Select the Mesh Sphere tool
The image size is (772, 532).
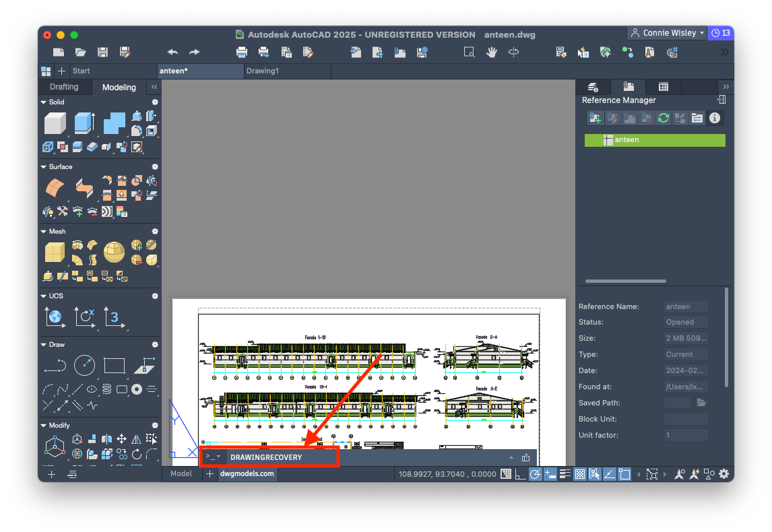click(114, 253)
